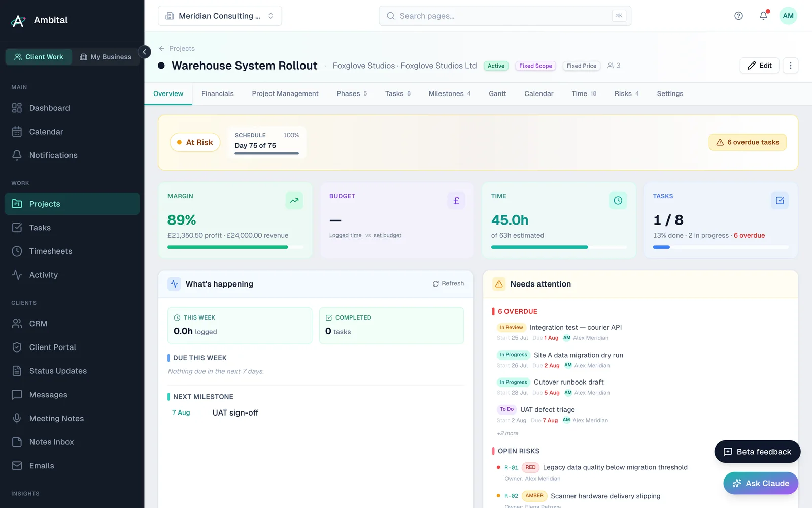Viewport: 812px width, 508px height.
Task: Expand the Meridian Consulting workspace selector
Action: [220, 16]
